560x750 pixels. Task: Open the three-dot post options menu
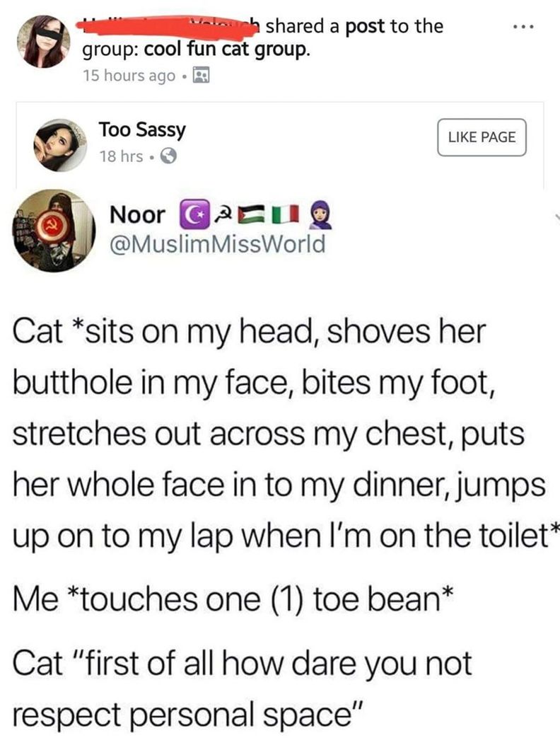[x=523, y=27]
